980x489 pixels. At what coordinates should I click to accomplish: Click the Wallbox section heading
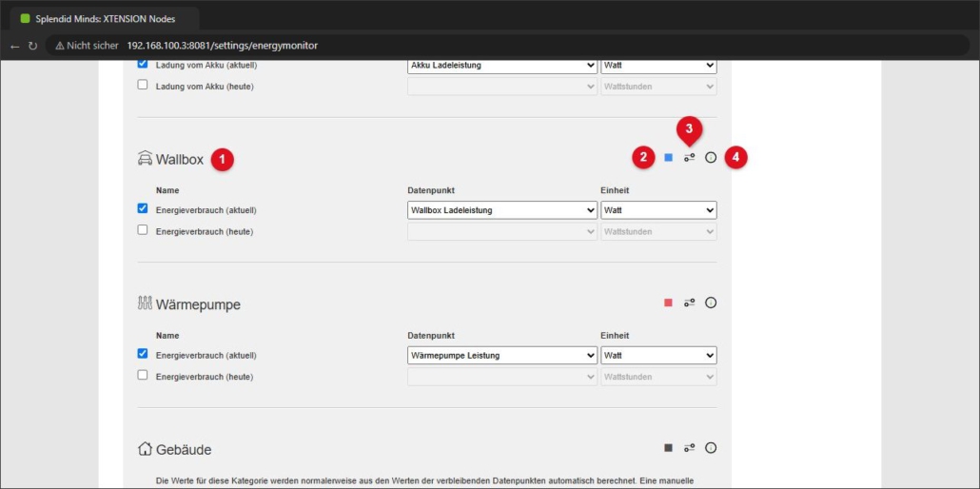coord(180,160)
